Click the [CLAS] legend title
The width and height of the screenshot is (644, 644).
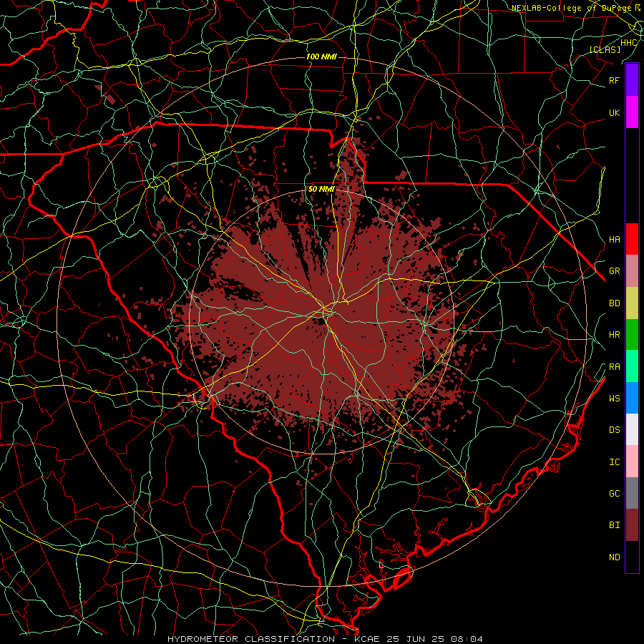point(605,49)
